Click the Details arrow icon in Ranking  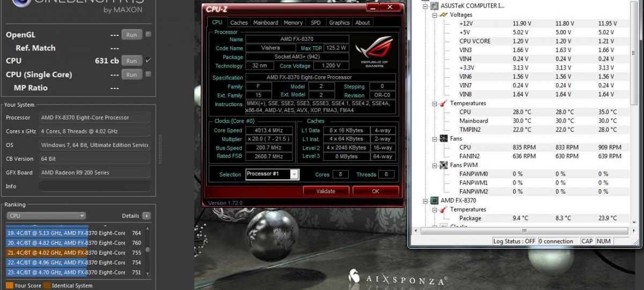tap(147, 215)
